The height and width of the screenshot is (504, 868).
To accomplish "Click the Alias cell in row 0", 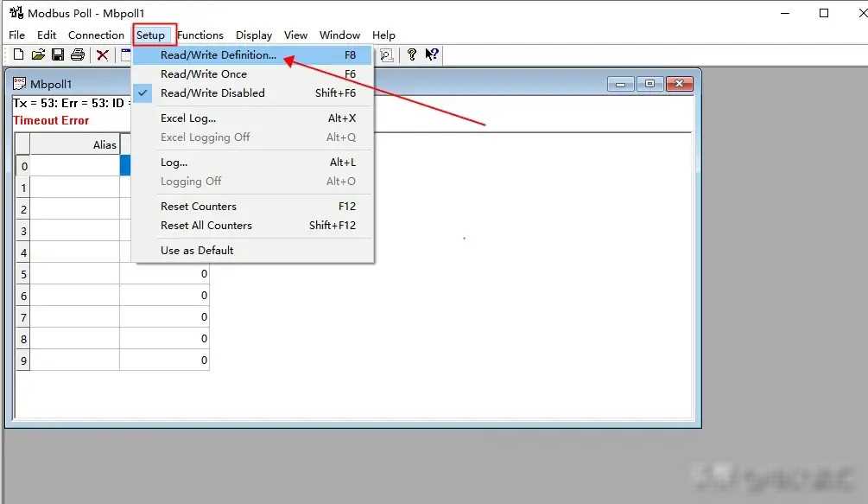I will 75,166.
